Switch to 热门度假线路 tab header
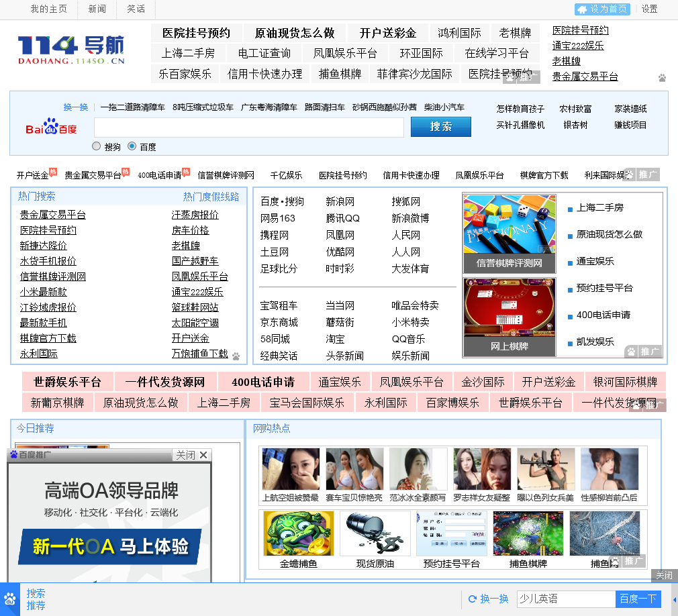The height and width of the screenshot is (616, 678). pyautogui.click(x=211, y=197)
